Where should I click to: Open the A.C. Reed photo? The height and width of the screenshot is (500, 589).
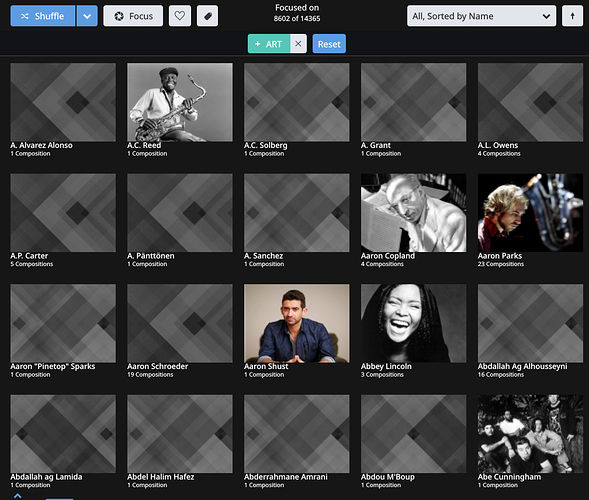coord(180,102)
